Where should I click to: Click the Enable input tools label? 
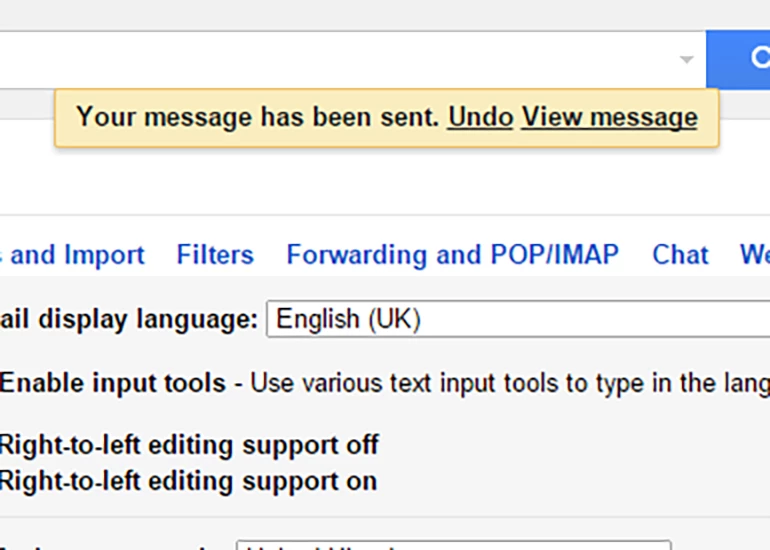[x=112, y=383]
